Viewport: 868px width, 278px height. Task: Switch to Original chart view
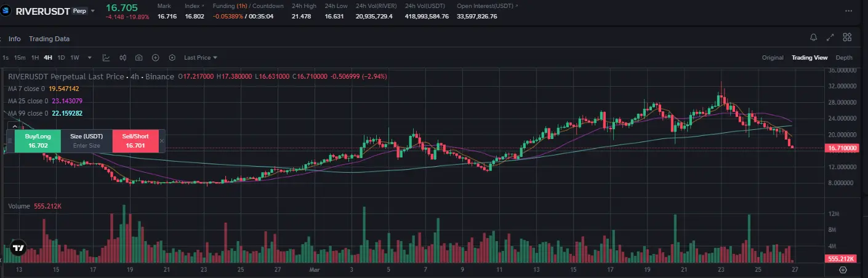[773, 58]
